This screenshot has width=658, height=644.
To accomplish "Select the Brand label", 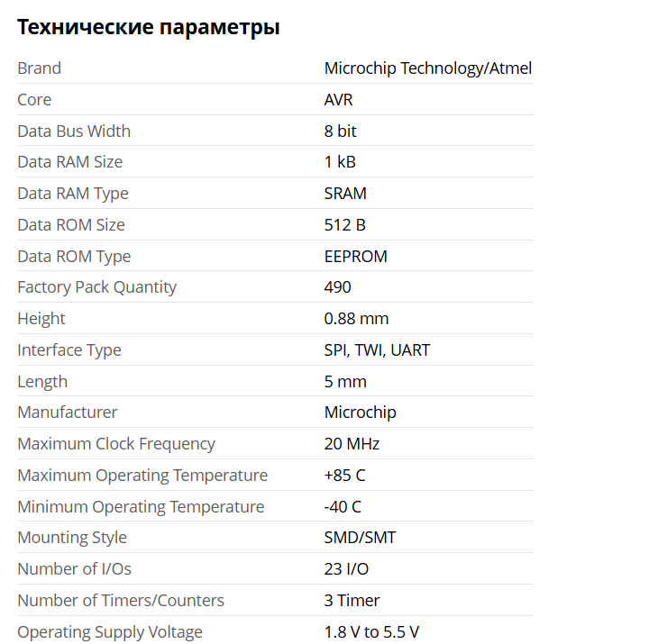I will click(x=39, y=68).
